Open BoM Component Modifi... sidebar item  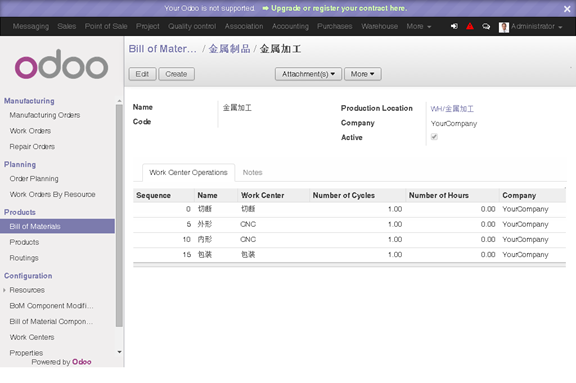51,306
